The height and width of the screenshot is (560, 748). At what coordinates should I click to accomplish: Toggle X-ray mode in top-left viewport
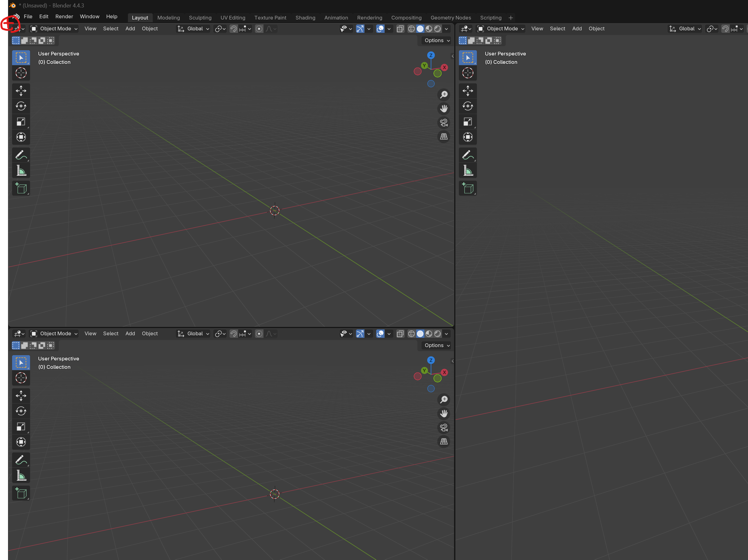[x=400, y=29]
